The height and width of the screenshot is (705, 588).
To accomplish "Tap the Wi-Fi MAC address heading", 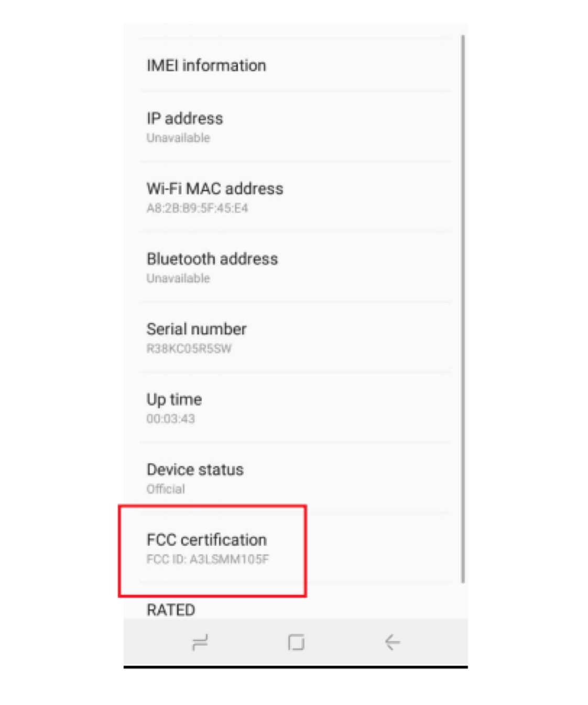I will (215, 189).
